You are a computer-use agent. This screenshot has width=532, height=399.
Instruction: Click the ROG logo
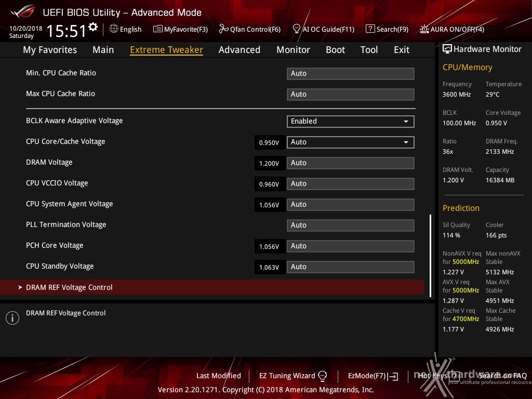click(x=23, y=12)
